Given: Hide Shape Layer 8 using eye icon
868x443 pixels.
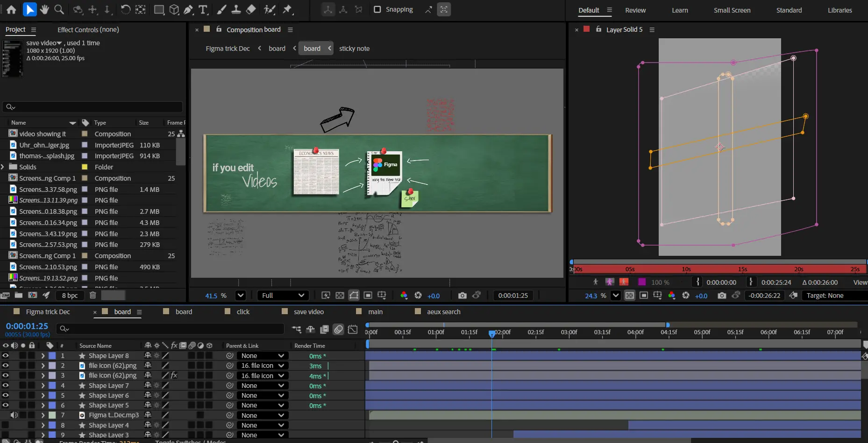Looking at the screenshot, I should [6, 356].
